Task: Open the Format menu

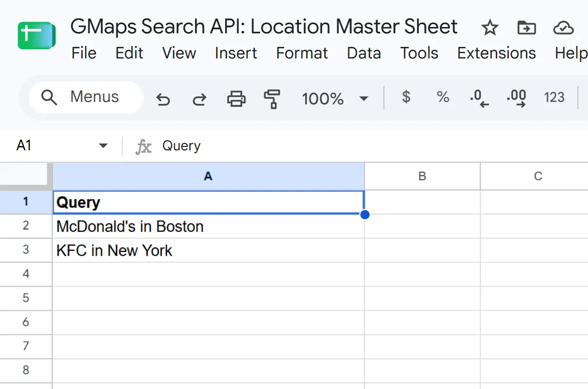Action: point(302,53)
